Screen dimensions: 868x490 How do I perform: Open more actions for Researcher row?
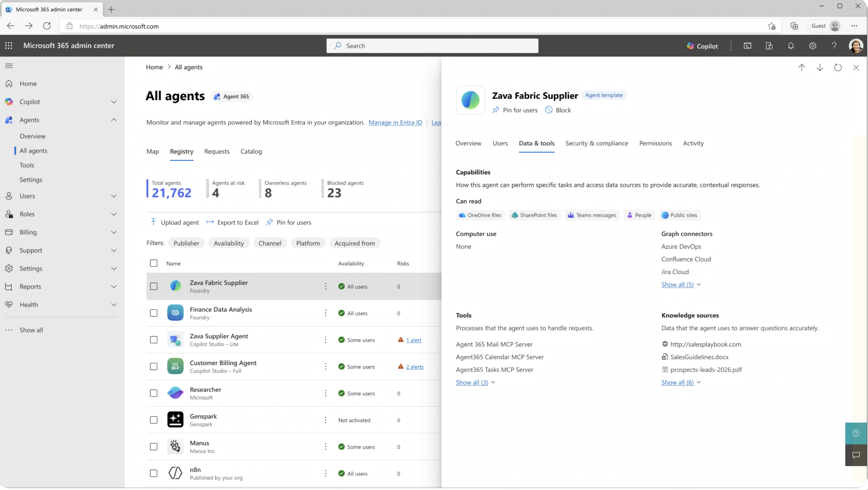[325, 393]
